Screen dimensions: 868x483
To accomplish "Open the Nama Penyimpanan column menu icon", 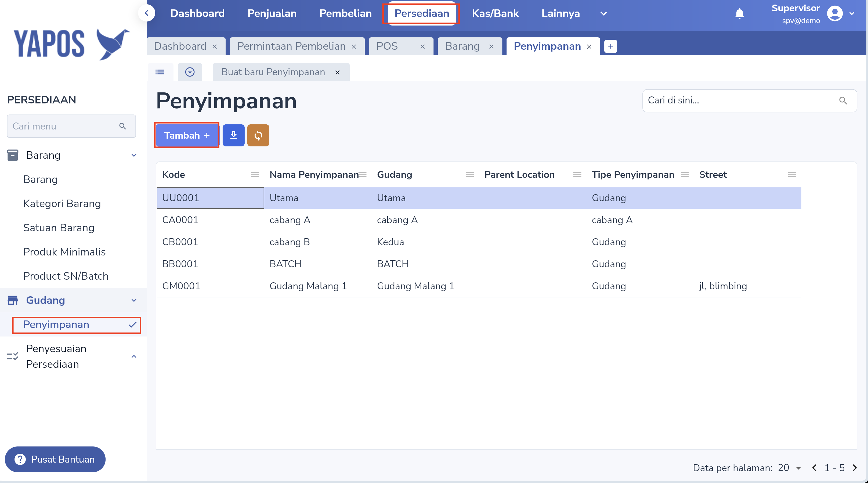I will point(362,174).
